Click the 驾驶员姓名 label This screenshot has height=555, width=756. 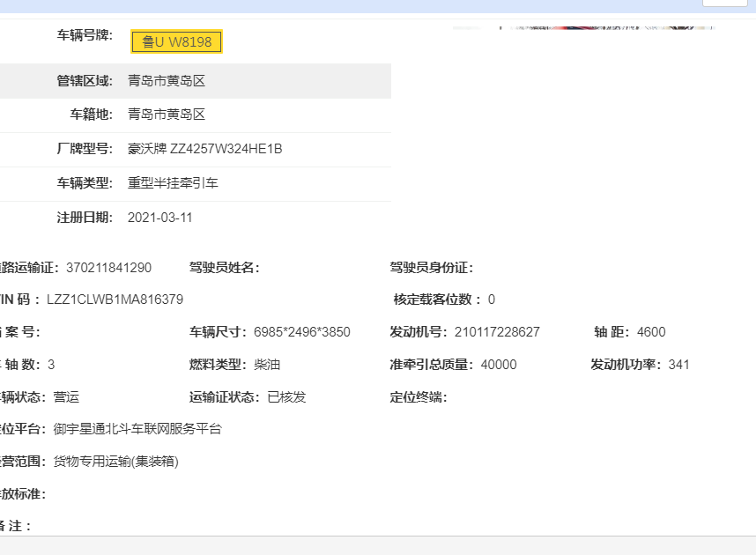[x=224, y=268]
